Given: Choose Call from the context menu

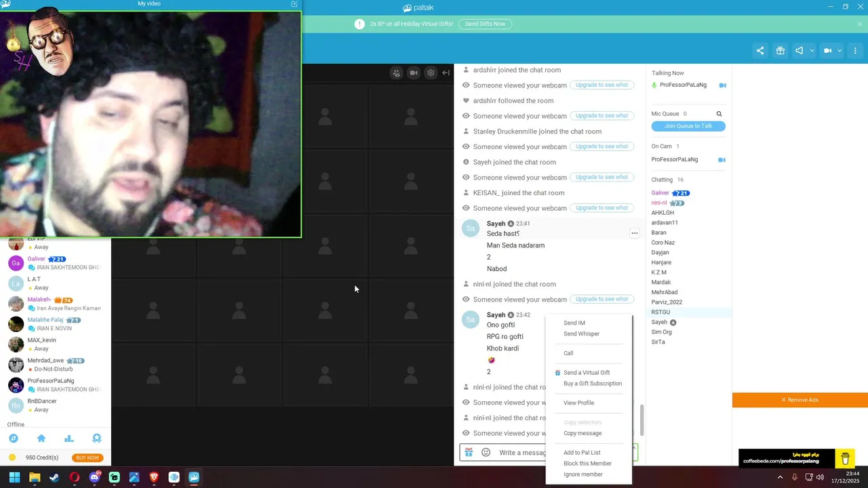Looking at the screenshot, I should pyautogui.click(x=568, y=353).
